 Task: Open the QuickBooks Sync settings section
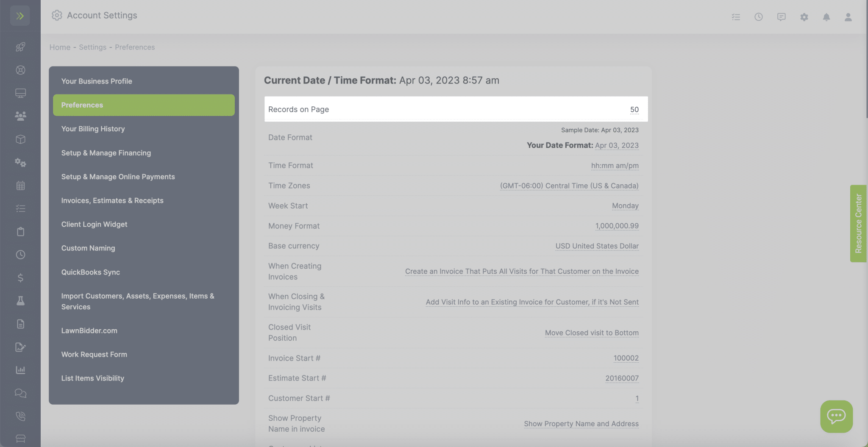[90, 272]
